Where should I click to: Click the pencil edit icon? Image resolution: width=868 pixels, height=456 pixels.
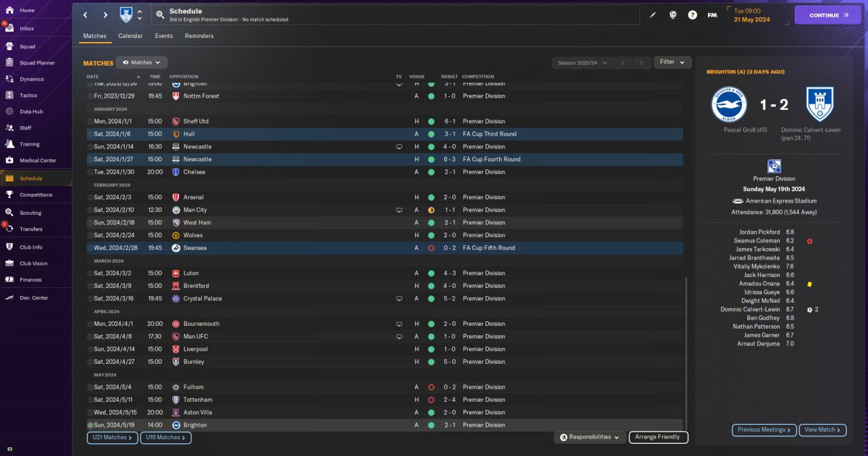(x=653, y=15)
